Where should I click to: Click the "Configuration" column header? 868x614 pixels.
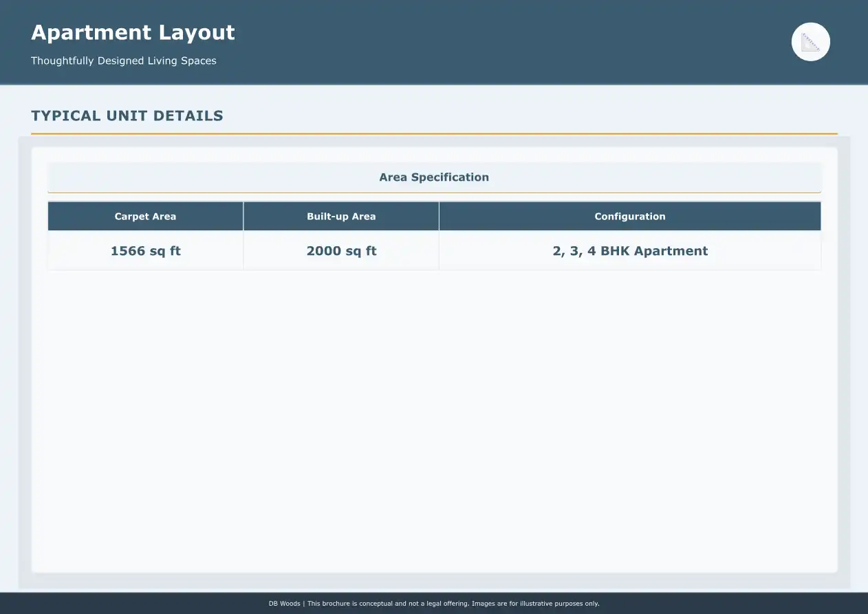pos(629,217)
